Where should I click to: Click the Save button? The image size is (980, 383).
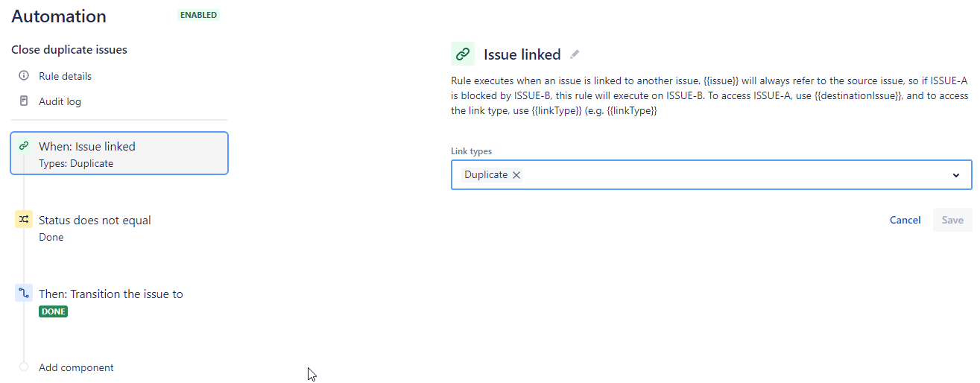point(952,220)
